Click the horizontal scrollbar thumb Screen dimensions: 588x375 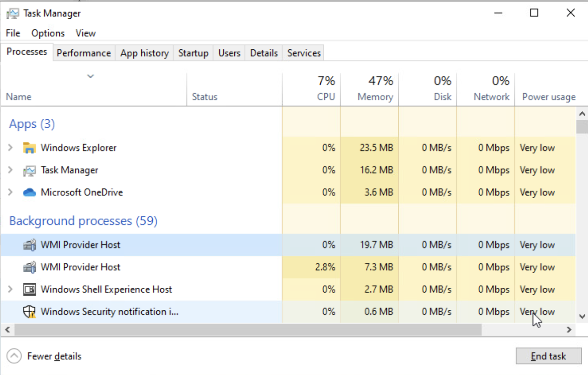tap(248, 330)
